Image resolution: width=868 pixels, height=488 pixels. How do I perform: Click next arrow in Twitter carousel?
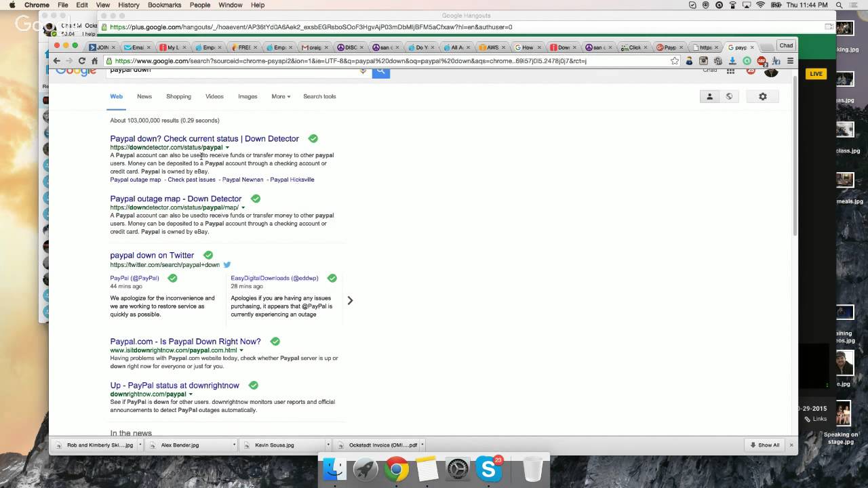[x=350, y=300]
